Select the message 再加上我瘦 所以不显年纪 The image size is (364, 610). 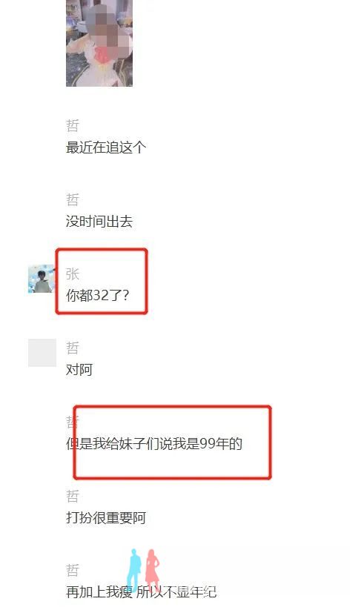141,591
